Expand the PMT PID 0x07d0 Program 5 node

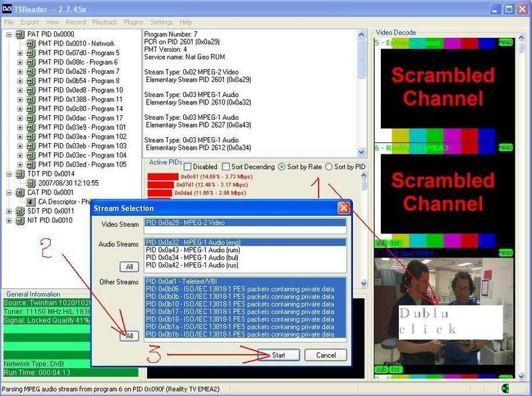pos(20,53)
